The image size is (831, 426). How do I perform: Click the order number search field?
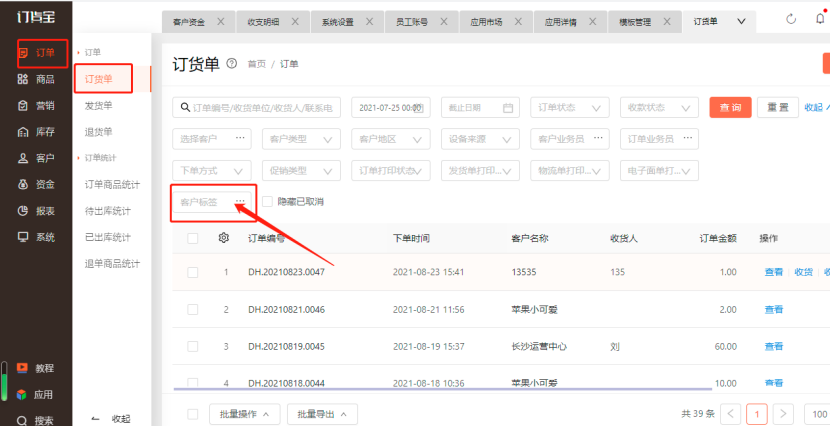coord(257,107)
